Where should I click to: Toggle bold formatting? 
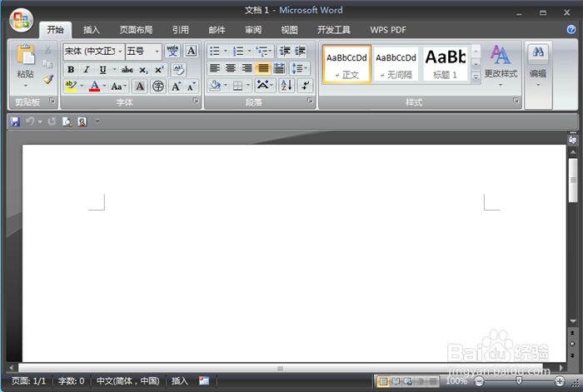71,69
